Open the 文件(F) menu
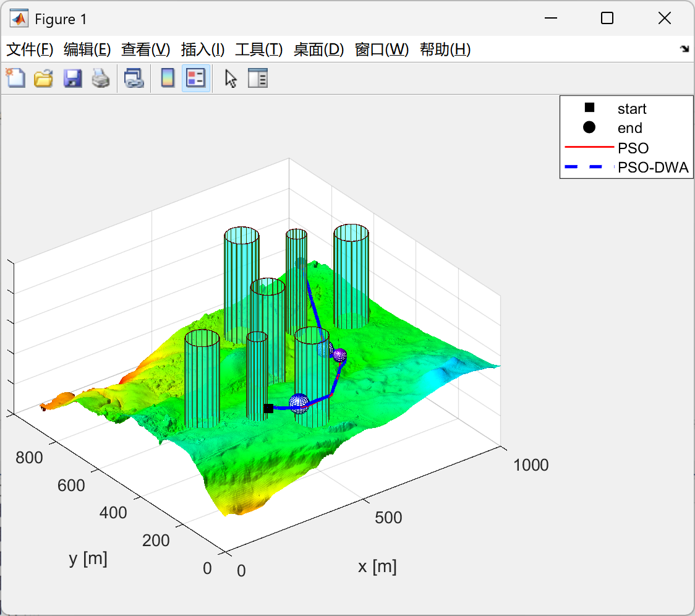The image size is (695, 616). (x=30, y=49)
